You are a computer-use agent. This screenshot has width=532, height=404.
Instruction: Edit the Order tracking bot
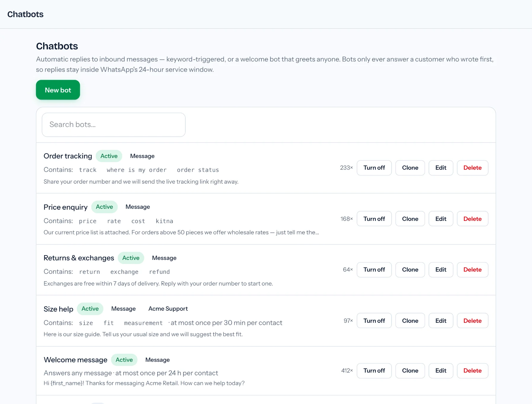point(441,168)
